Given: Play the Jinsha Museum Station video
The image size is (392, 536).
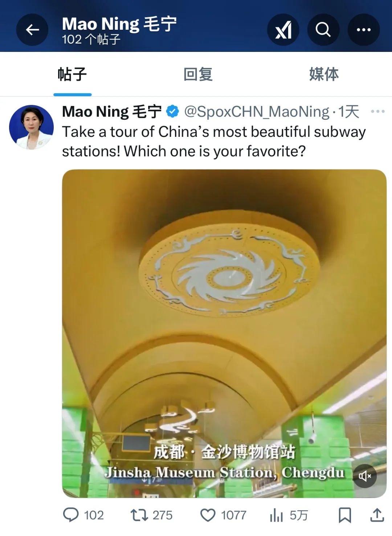Looking at the screenshot, I should (x=224, y=334).
